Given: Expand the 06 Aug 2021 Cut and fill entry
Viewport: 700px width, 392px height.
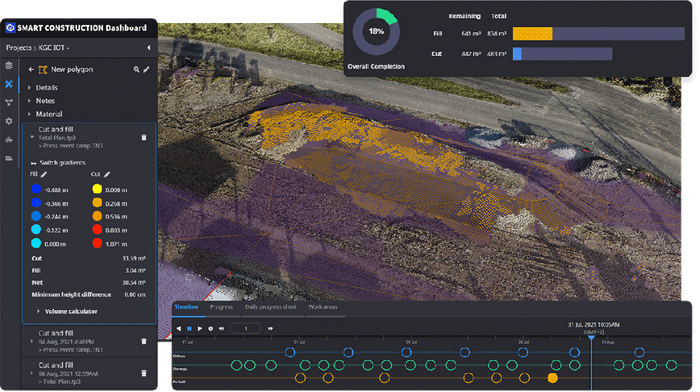Looking at the screenshot, I should 32,373.
